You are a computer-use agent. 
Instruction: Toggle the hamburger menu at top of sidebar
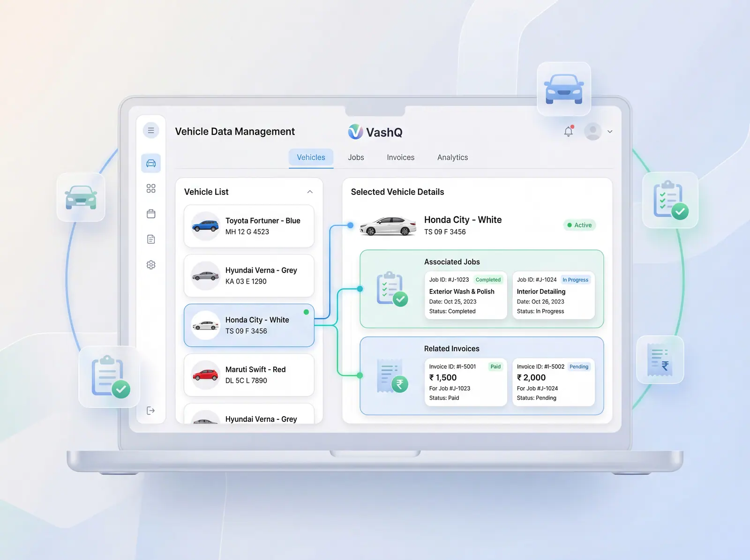pos(150,130)
